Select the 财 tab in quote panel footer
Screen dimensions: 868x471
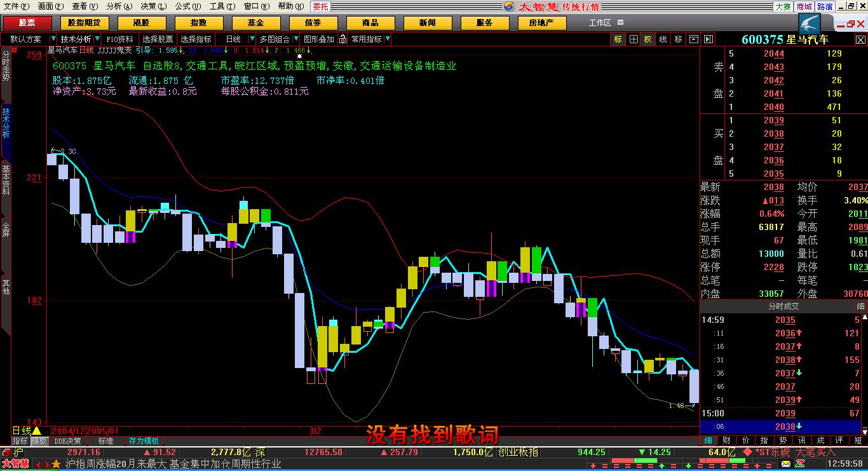(x=726, y=440)
